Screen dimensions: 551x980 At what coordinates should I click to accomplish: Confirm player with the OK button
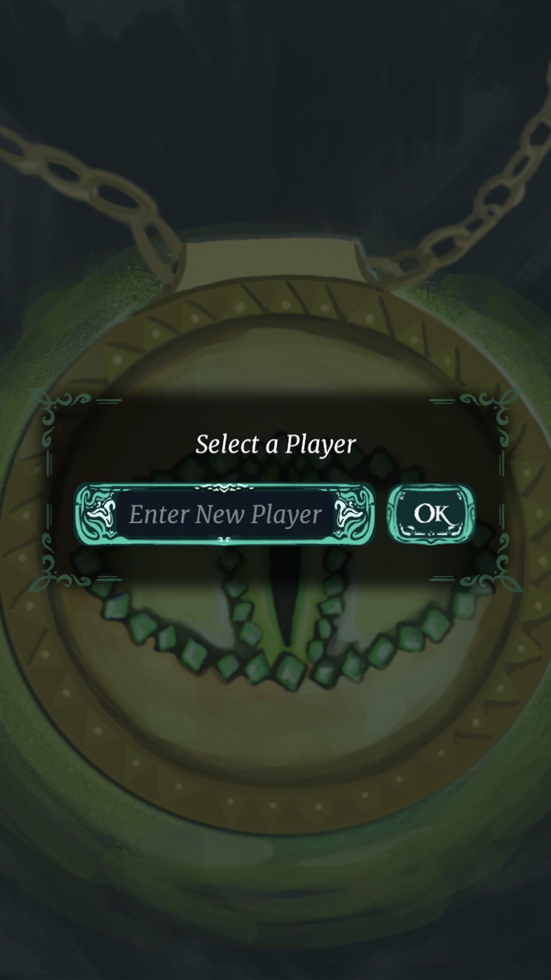[431, 514]
